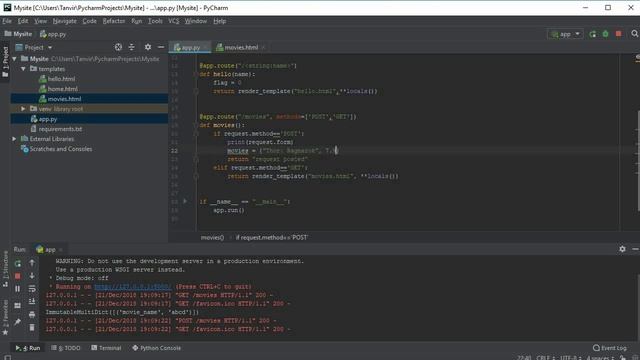Image resolution: width=640 pixels, height=360 pixels.
Task: Close the movies.html editor tab
Action: coord(264,48)
